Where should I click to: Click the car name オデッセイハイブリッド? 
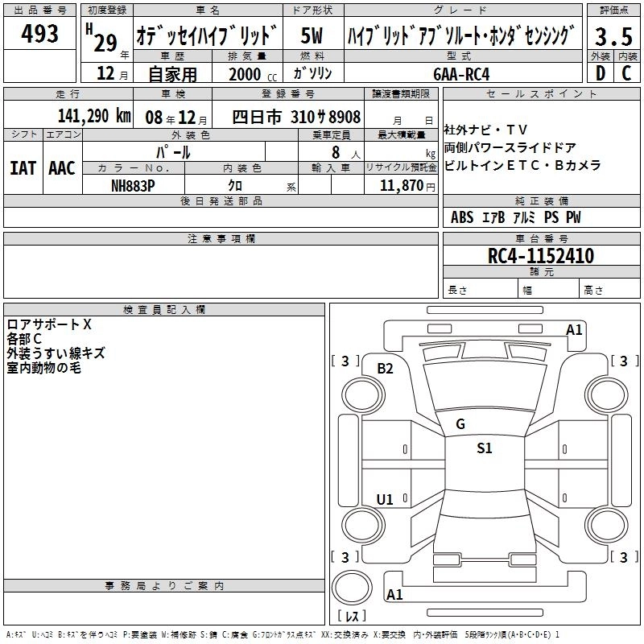coord(207,35)
